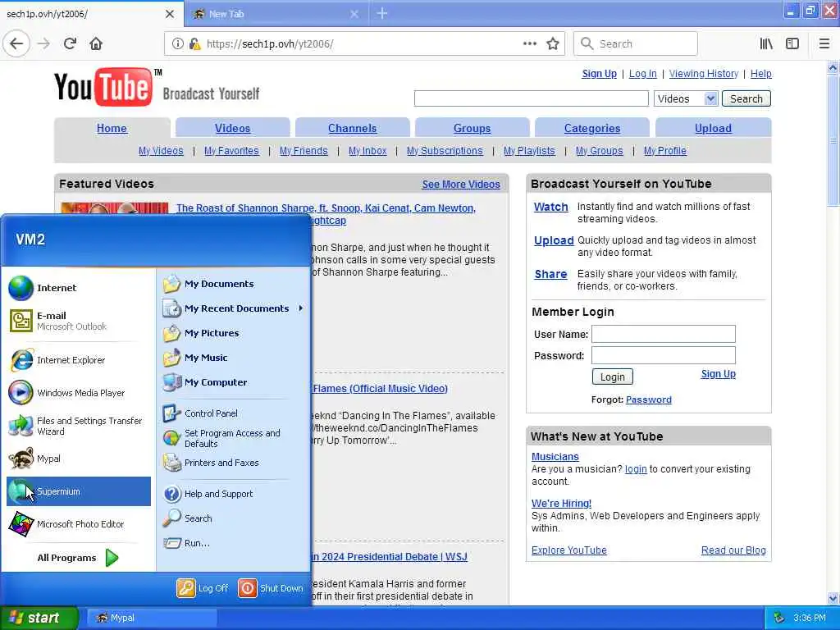Close the sech1p.ovh/yt2006 tab
The image size is (840, 630).
(169, 14)
